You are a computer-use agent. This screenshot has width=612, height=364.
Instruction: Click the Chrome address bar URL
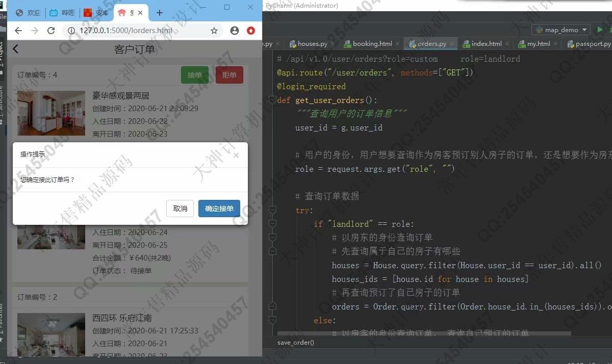pyautogui.click(x=126, y=31)
